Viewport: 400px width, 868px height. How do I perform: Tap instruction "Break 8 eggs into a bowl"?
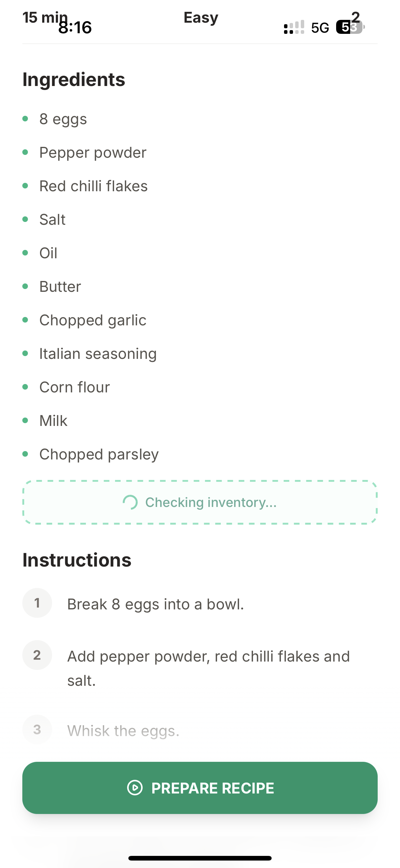155,604
